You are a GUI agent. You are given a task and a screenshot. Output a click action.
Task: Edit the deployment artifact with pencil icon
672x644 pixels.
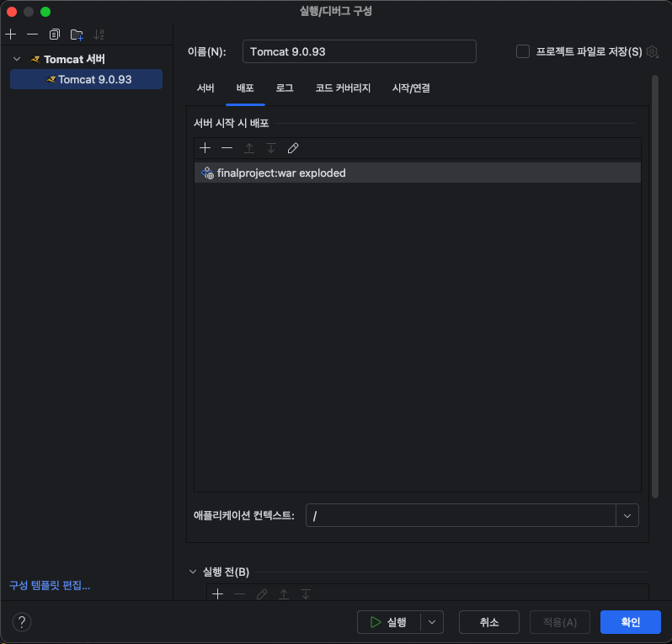click(293, 148)
